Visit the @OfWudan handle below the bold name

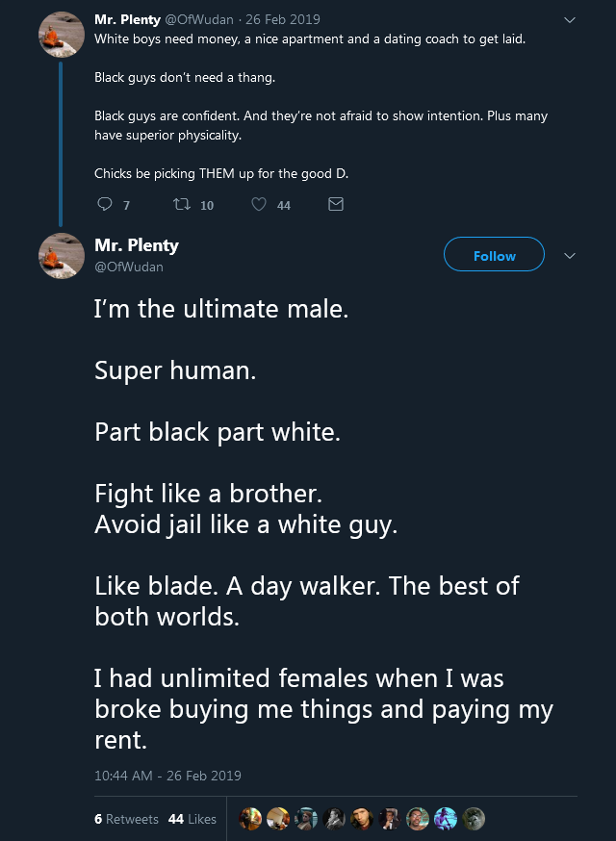(128, 267)
